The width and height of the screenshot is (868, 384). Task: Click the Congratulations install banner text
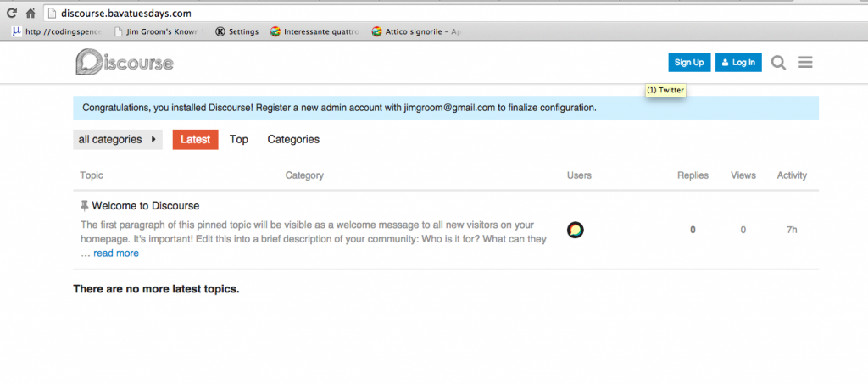coord(339,108)
